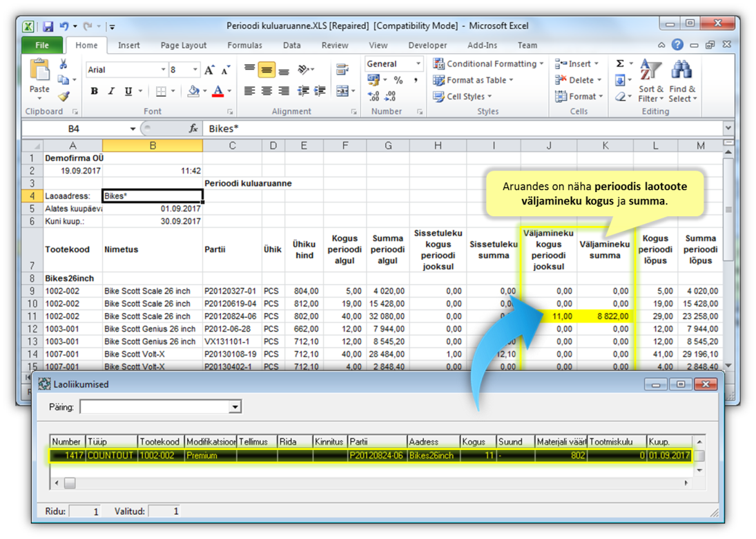Open the File tab
Screen dimensions: 756x539
(x=42, y=46)
